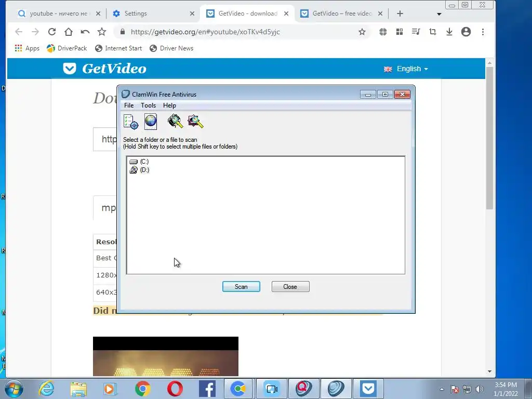This screenshot has width=532, height=399.
Task: Click the Update virus database globe icon
Action: pos(151,122)
